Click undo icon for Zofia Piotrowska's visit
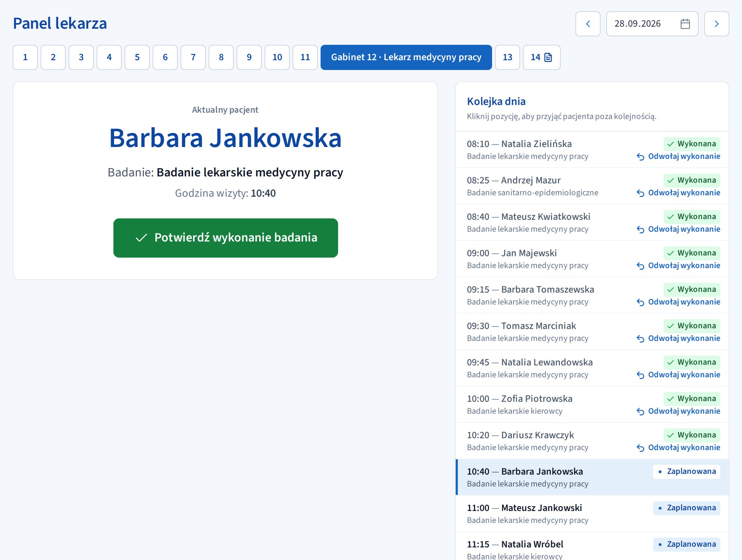Screen dimensions: 742x560 tap(640, 412)
